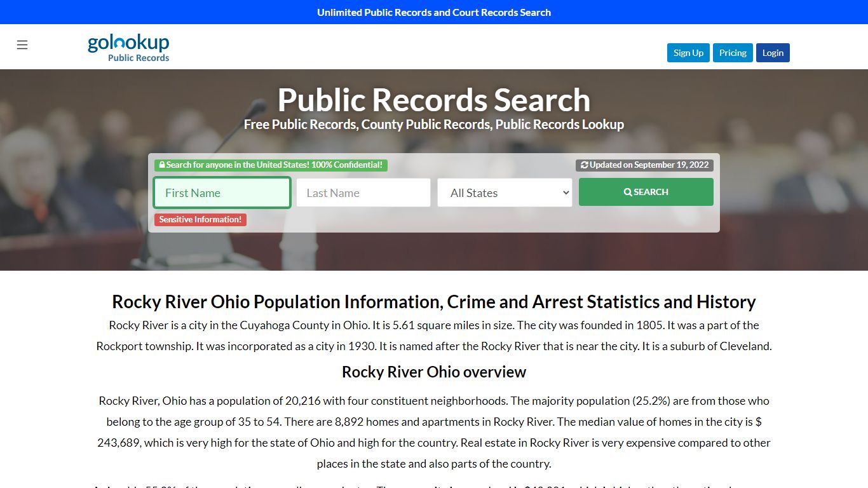Click the Rocky River Ohio overview heading
The image size is (868, 488).
click(x=434, y=372)
